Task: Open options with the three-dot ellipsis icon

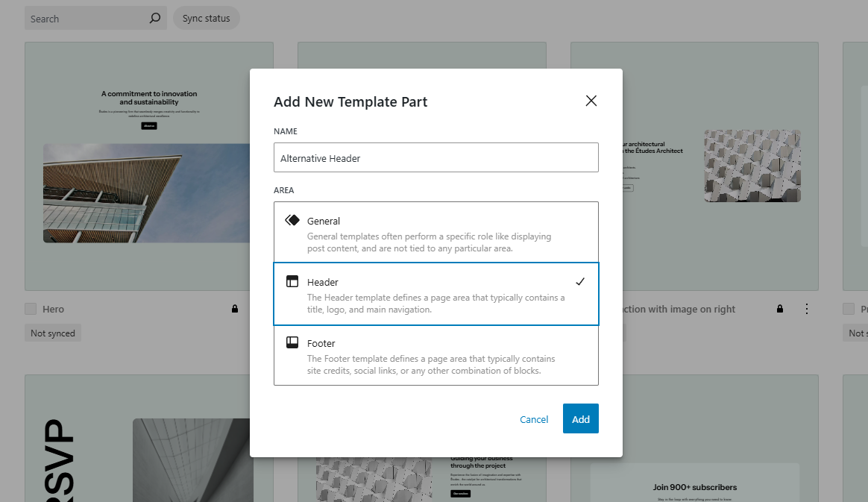Action: pyautogui.click(x=807, y=308)
